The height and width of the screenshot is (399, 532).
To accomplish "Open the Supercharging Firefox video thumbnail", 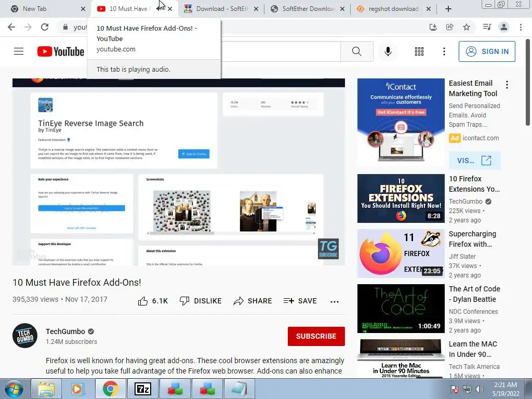I will click(x=401, y=254).
